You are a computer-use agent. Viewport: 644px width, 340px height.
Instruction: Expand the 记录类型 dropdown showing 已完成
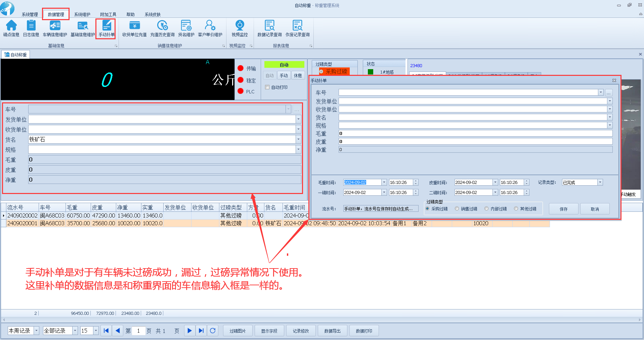click(x=600, y=182)
